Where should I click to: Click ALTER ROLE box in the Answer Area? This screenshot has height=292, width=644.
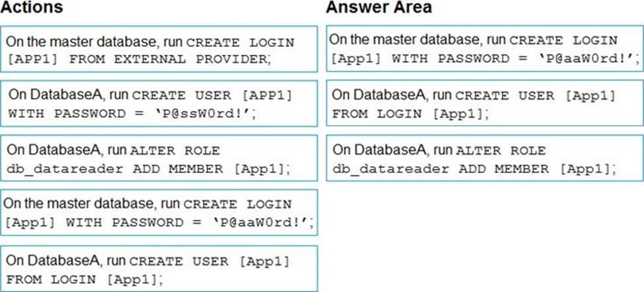point(484,158)
